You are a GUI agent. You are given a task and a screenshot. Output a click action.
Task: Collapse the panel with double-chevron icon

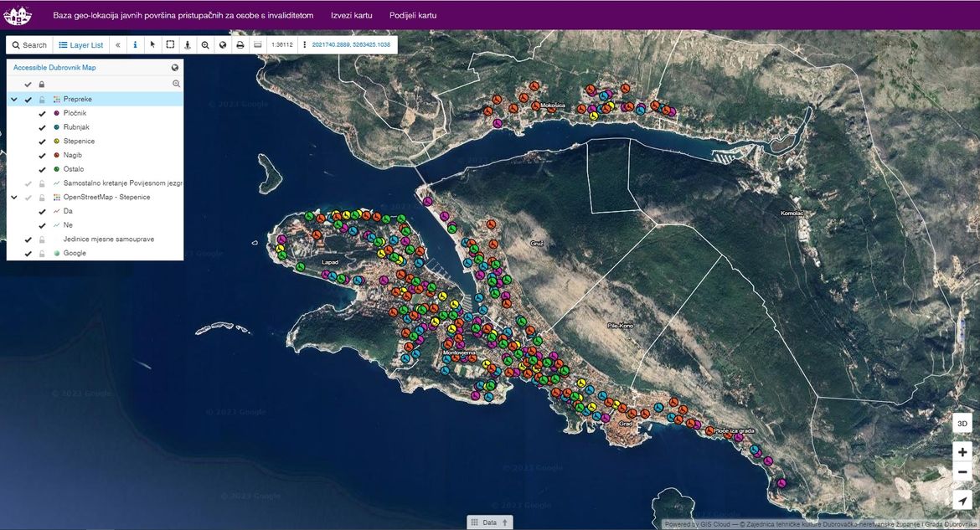tap(117, 45)
